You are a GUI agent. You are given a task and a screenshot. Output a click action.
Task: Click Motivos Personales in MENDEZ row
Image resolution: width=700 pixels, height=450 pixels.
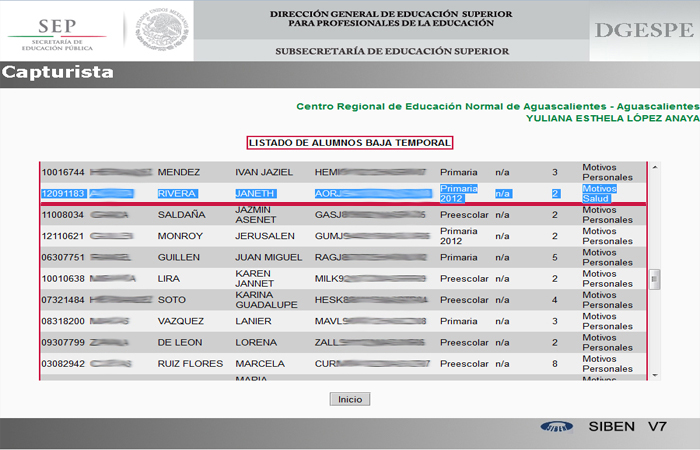pos(607,172)
